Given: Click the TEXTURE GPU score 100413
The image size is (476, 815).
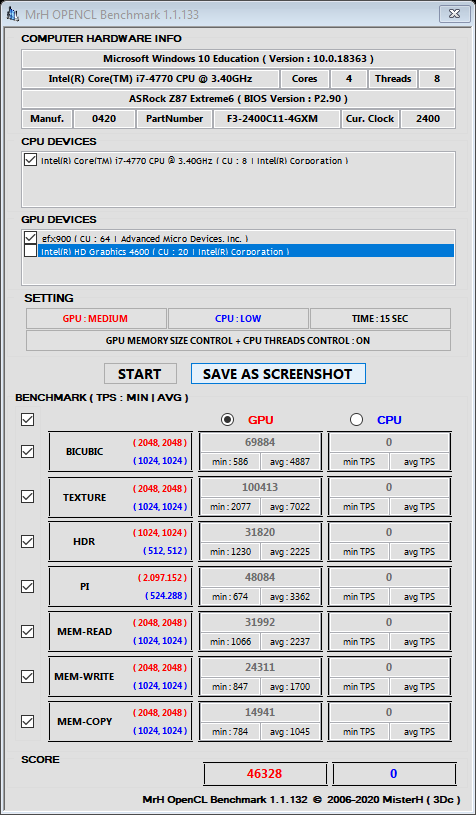Looking at the screenshot, I should pos(260,487).
